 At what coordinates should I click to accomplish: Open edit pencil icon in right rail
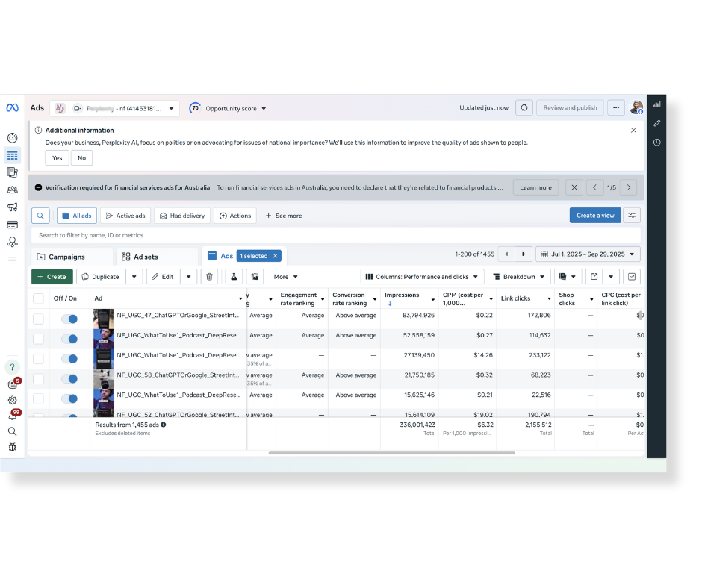[656, 123]
